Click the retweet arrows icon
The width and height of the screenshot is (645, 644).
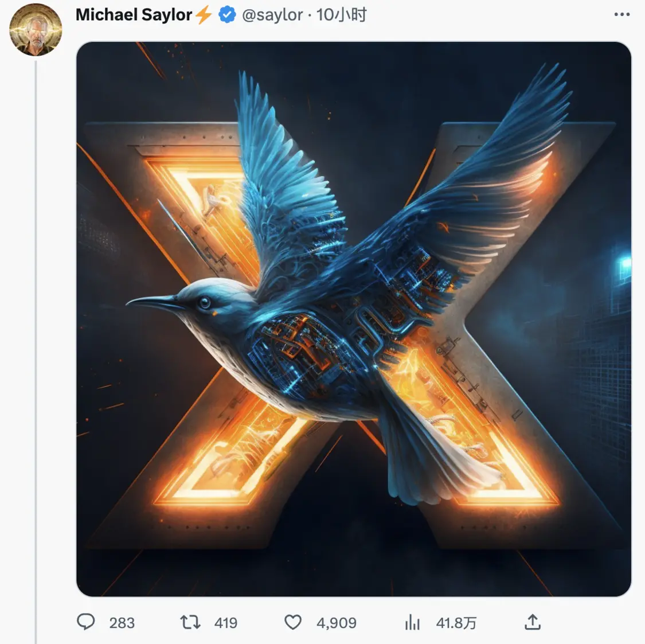pos(190,622)
